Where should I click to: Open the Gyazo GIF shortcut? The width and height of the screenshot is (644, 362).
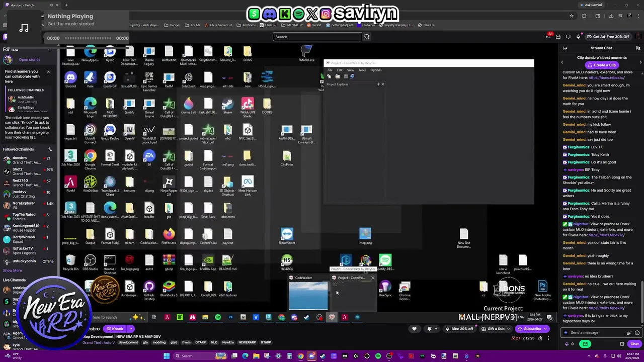point(110,79)
